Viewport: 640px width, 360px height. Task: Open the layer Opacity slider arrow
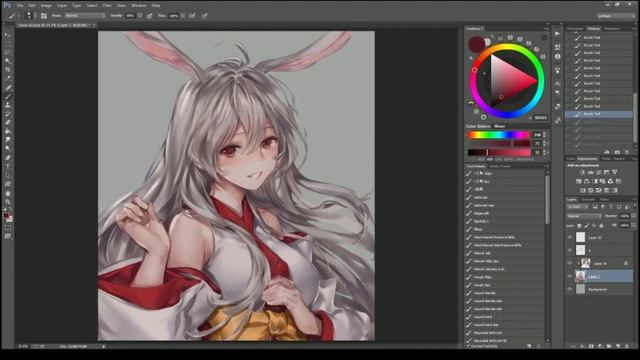point(633,216)
